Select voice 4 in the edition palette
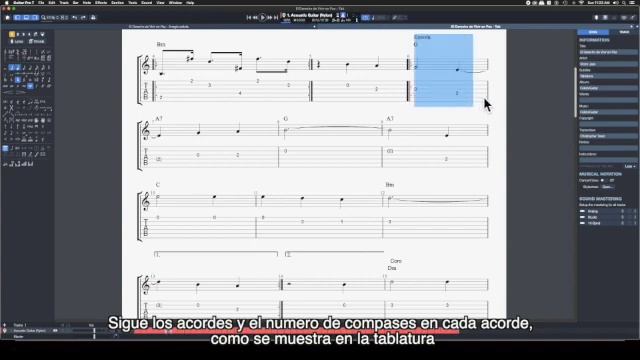 (x=29, y=34)
